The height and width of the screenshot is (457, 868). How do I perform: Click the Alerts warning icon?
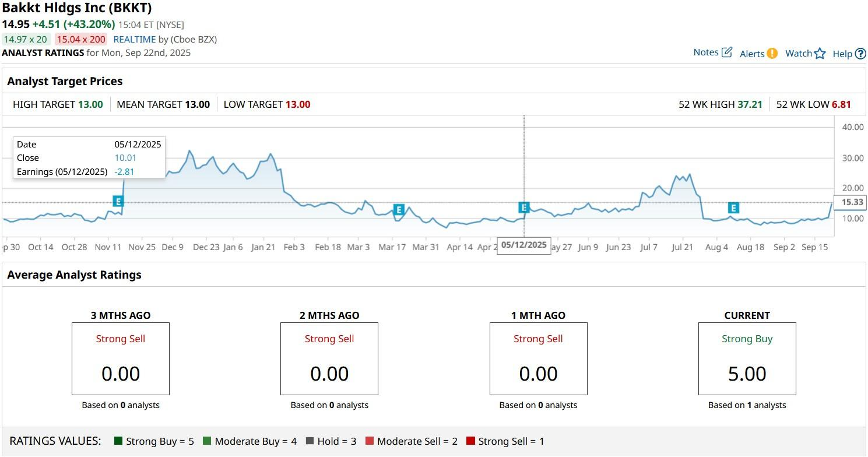point(772,53)
